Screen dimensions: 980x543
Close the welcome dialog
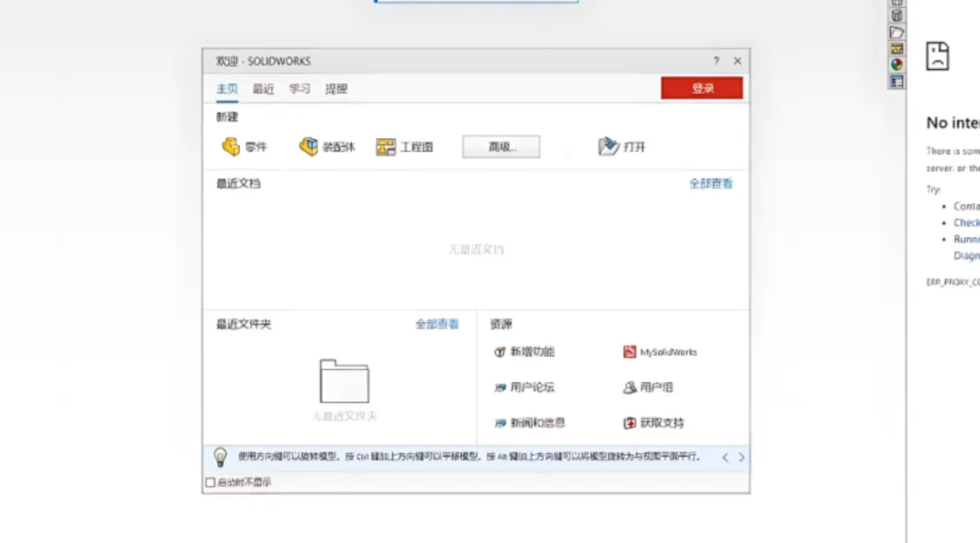(x=738, y=61)
